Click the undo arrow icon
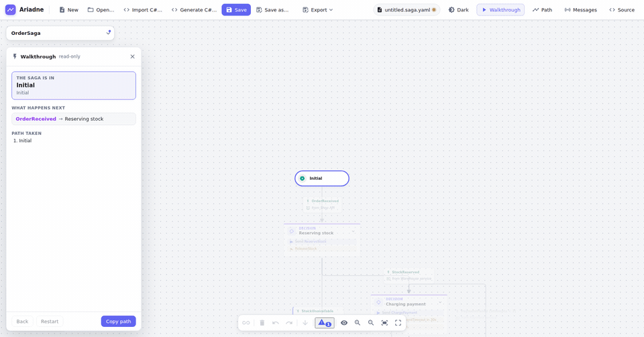644x337 pixels. tap(276, 323)
